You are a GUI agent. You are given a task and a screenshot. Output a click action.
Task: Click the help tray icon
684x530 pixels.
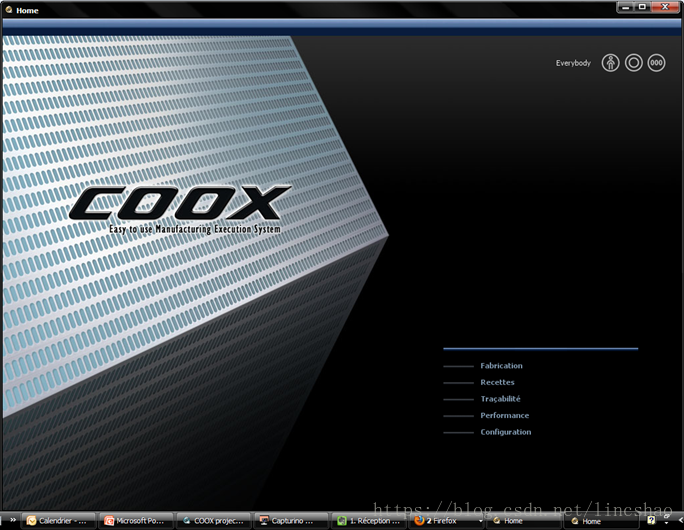651,520
